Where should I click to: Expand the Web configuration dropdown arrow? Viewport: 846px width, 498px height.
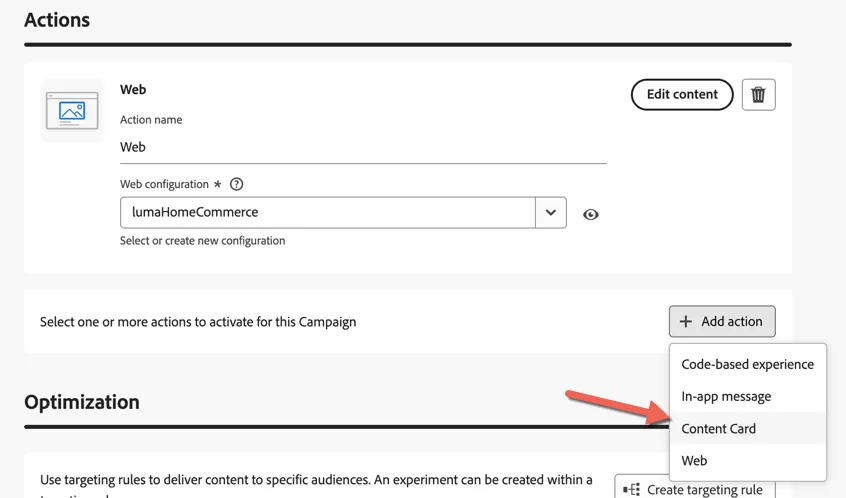551,213
